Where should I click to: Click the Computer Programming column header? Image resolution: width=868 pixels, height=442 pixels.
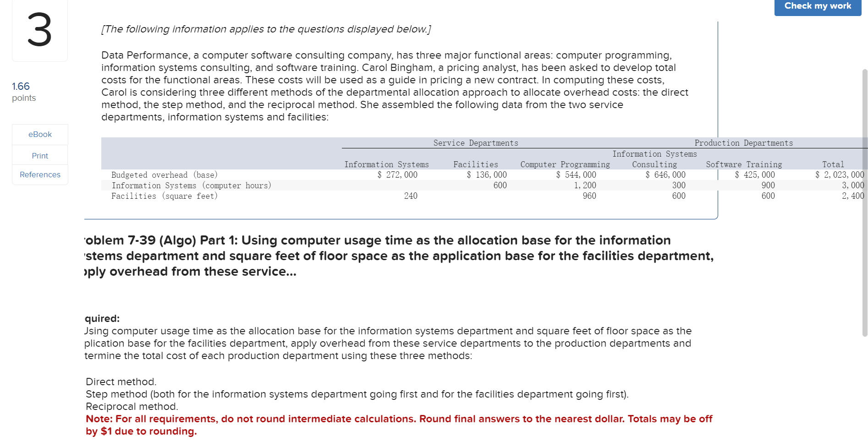coord(565,164)
